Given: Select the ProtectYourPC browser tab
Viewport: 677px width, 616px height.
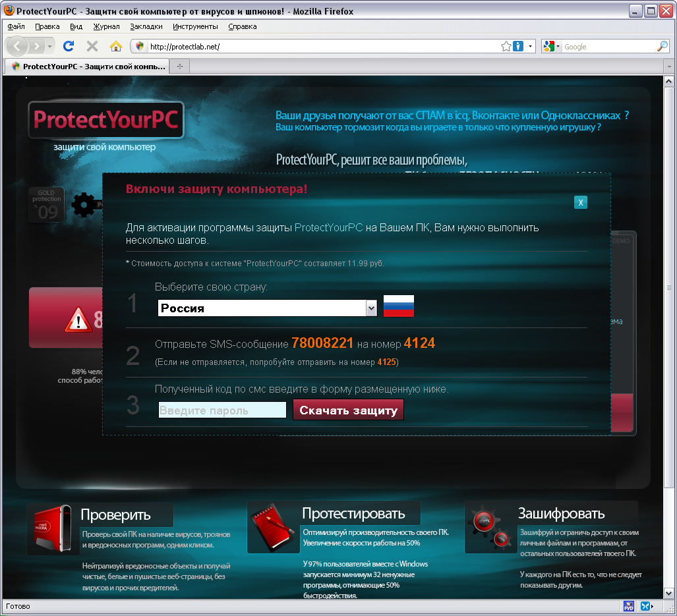Looking at the screenshot, I should (87, 67).
